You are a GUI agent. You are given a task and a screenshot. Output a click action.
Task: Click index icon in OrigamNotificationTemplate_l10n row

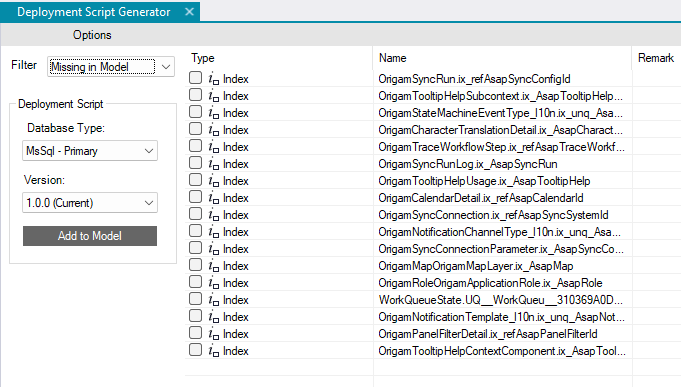pyautogui.click(x=213, y=317)
